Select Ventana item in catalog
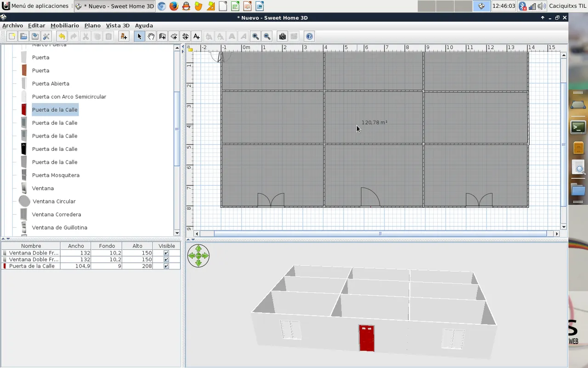This screenshot has height=368, width=588. pos(43,188)
